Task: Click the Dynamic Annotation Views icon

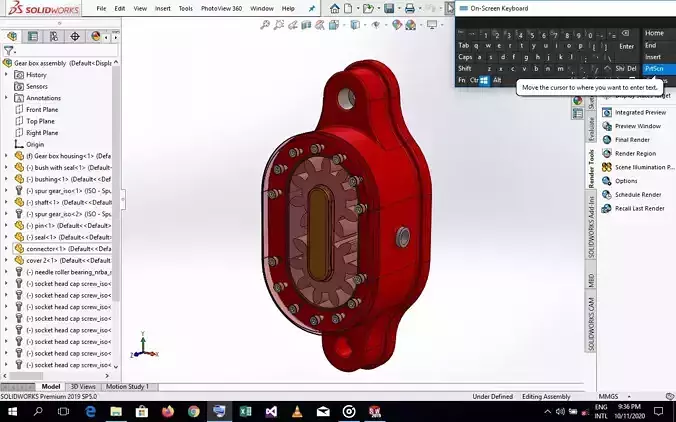Action: [x=319, y=25]
